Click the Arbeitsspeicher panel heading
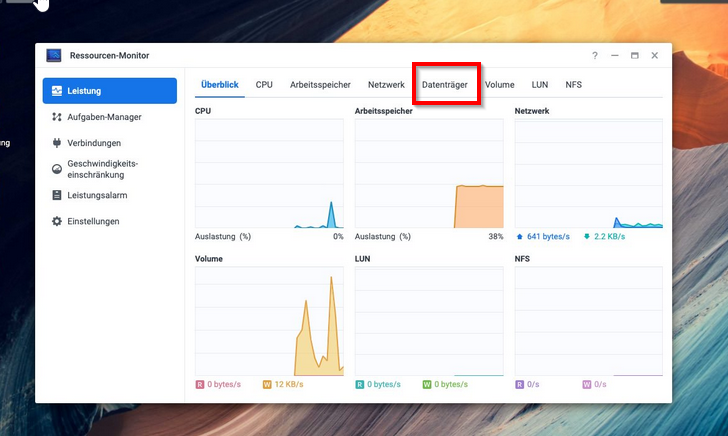 384,111
